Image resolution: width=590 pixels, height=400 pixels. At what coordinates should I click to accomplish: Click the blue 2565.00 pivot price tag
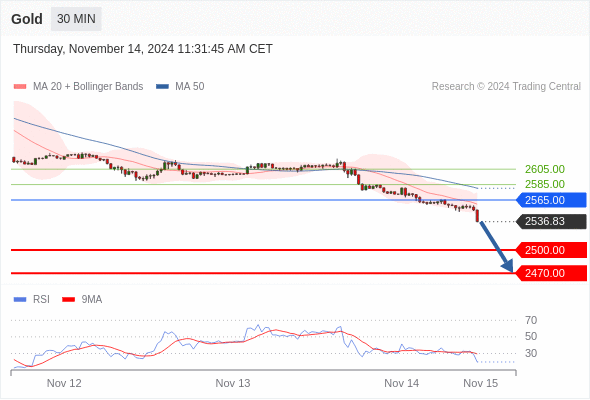coord(551,200)
